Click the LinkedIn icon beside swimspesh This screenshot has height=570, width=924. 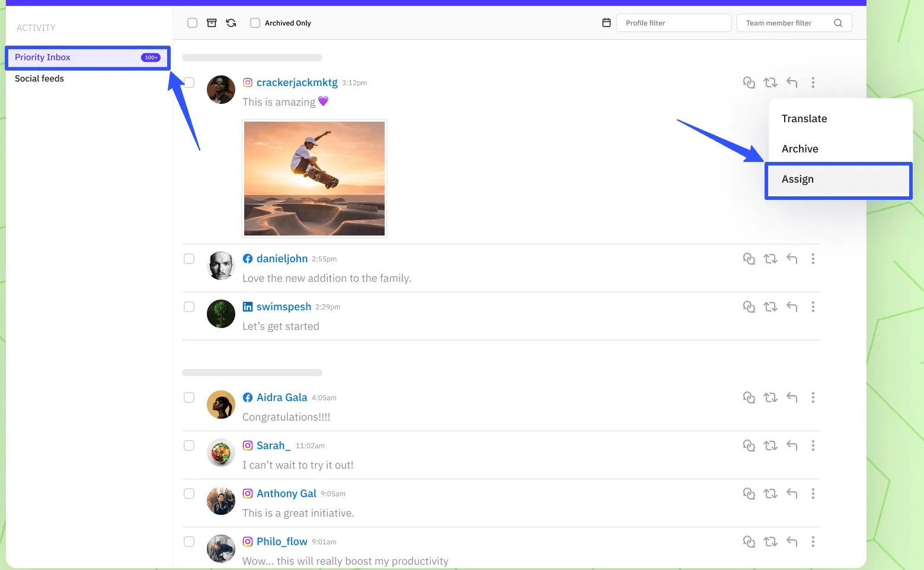click(248, 306)
